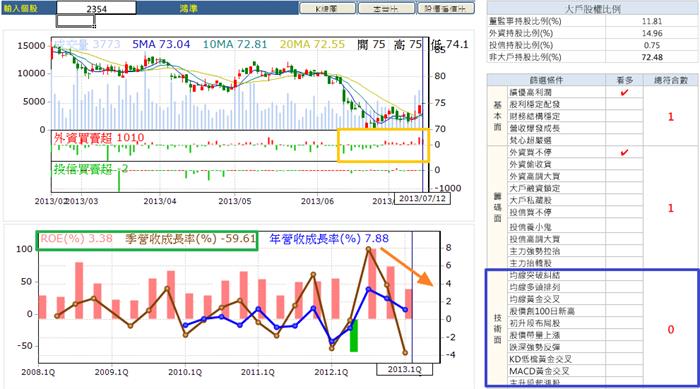Select the stock code field showing 2354
The height and width of the screenshot is (389, 700).
[x=96, y=8]
